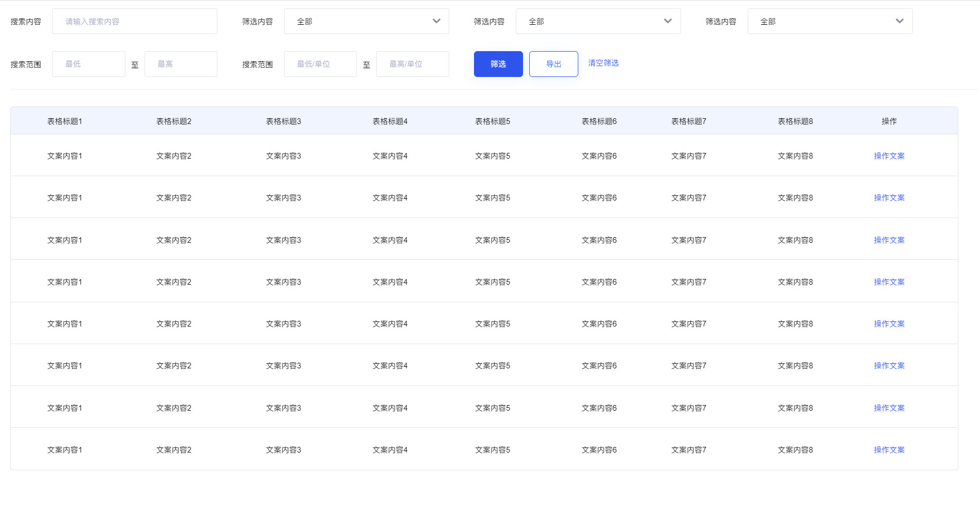Clear filters via 清空筛选 link
This screenshot has width=980, height=529.
tap(603, 63)
